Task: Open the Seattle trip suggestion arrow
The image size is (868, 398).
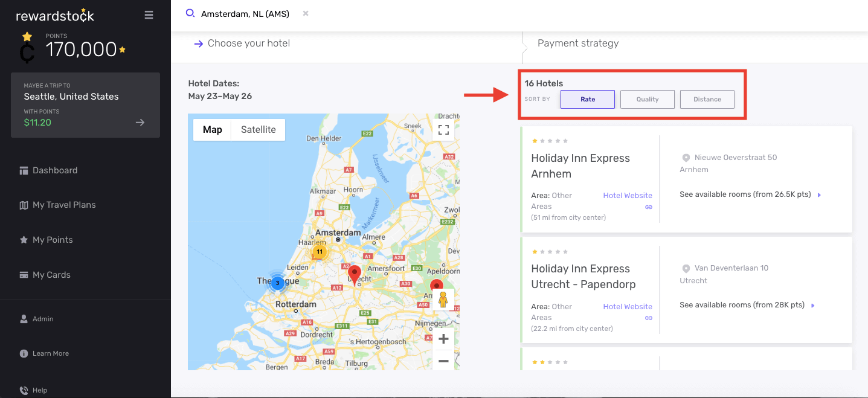Action: 140,123
